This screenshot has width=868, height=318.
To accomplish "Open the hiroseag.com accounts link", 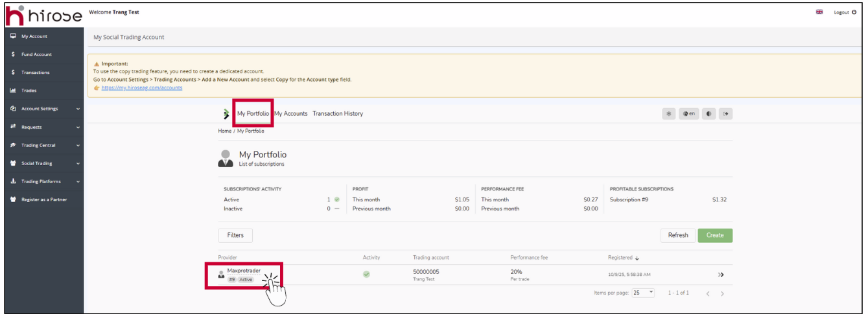I will point(142,88).
